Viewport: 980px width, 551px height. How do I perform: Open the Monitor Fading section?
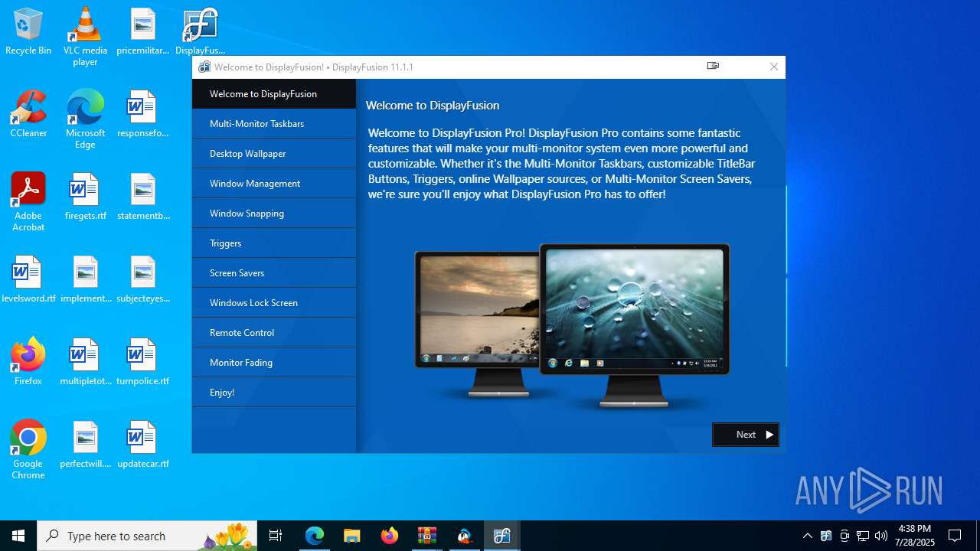274,363
